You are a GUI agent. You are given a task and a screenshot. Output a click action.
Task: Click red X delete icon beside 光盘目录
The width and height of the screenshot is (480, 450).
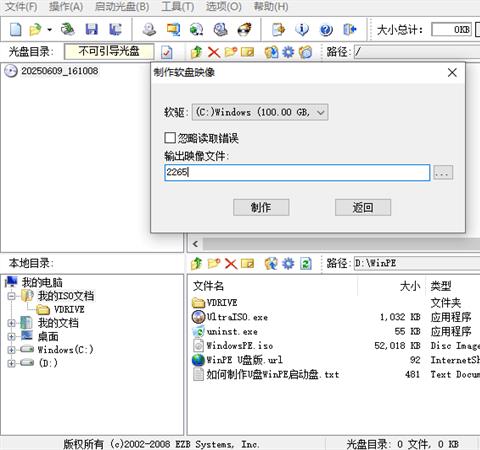point(214,52)
